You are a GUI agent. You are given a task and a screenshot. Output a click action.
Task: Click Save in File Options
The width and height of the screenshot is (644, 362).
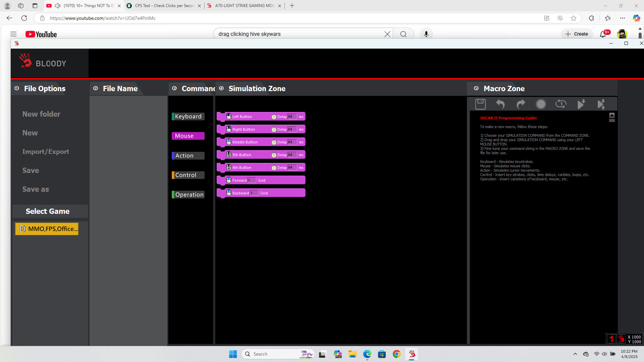[31, 170]
